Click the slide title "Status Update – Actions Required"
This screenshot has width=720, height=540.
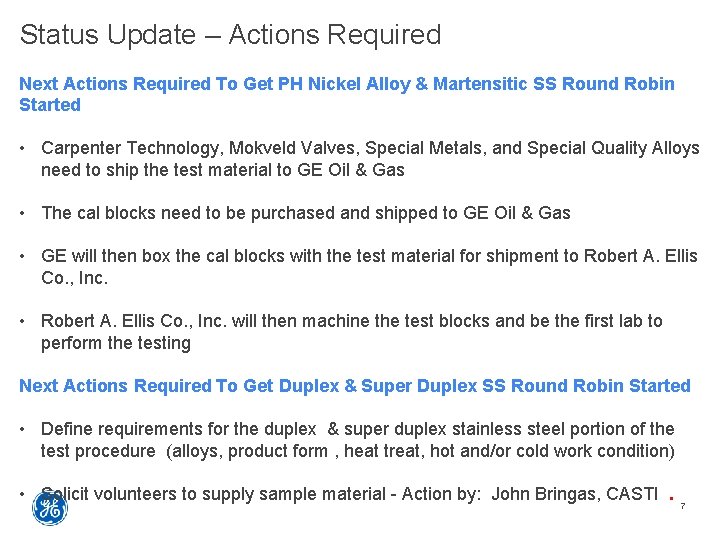(230, 35)
